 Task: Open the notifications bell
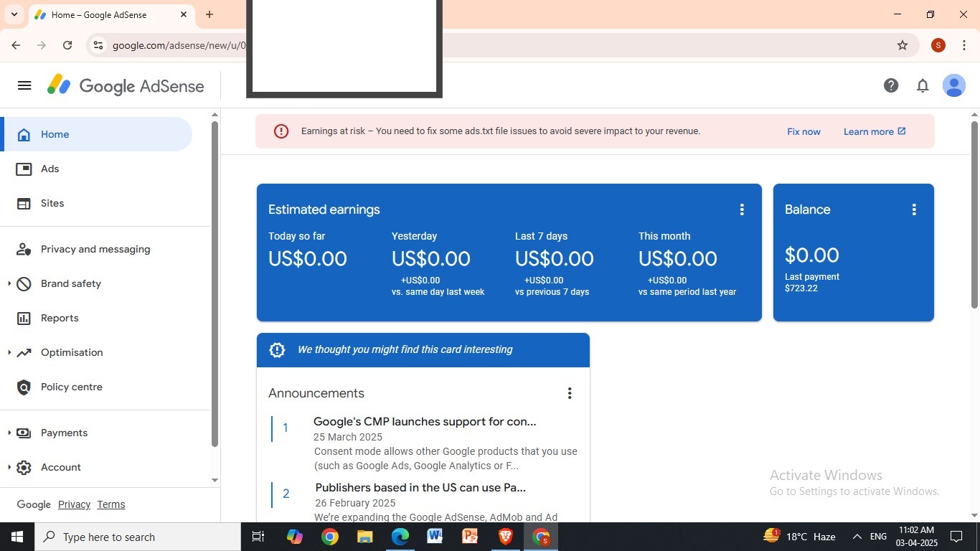point(923,86)
